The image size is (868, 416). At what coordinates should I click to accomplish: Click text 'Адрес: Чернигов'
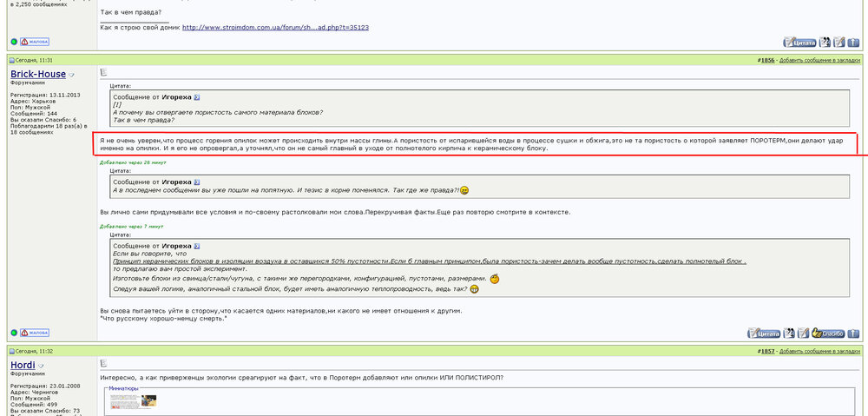pyautogui.click(x=34, y=393)
